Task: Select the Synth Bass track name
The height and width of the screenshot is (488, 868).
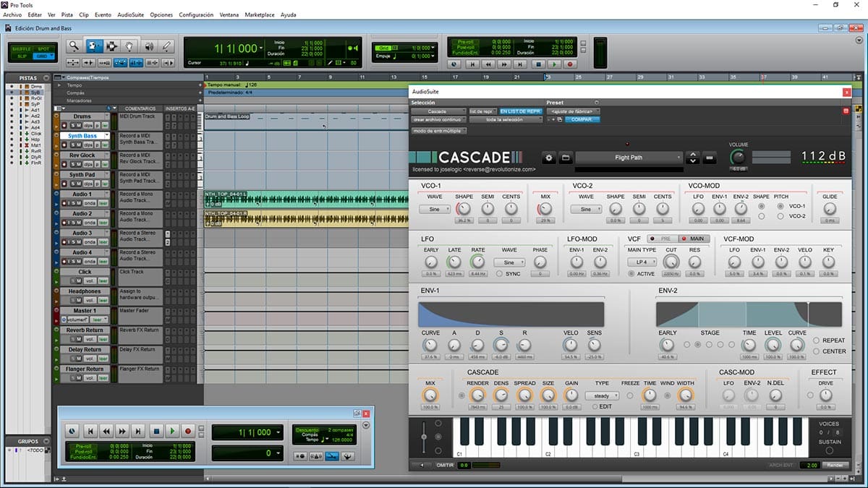Action: point(83,136)
